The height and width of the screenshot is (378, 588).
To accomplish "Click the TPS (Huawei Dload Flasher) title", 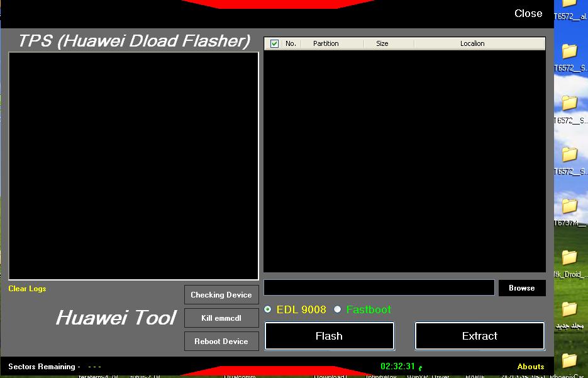I will click(x=134, y=41).
